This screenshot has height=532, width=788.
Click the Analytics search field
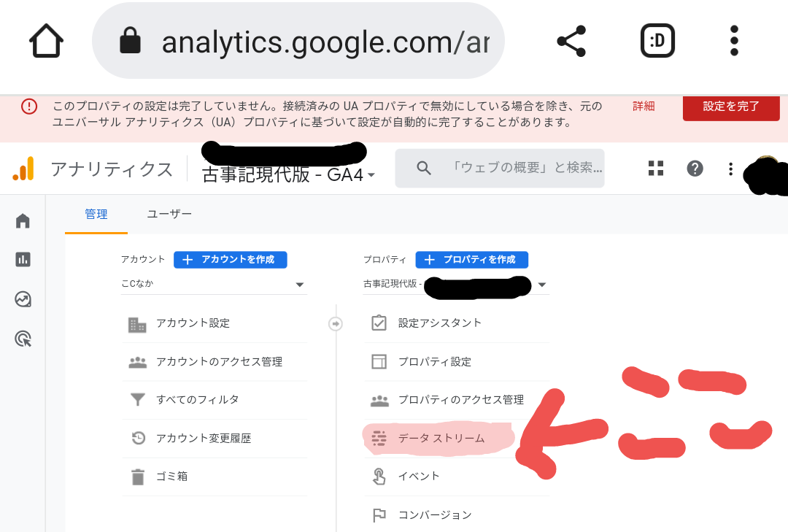[500, 168]
